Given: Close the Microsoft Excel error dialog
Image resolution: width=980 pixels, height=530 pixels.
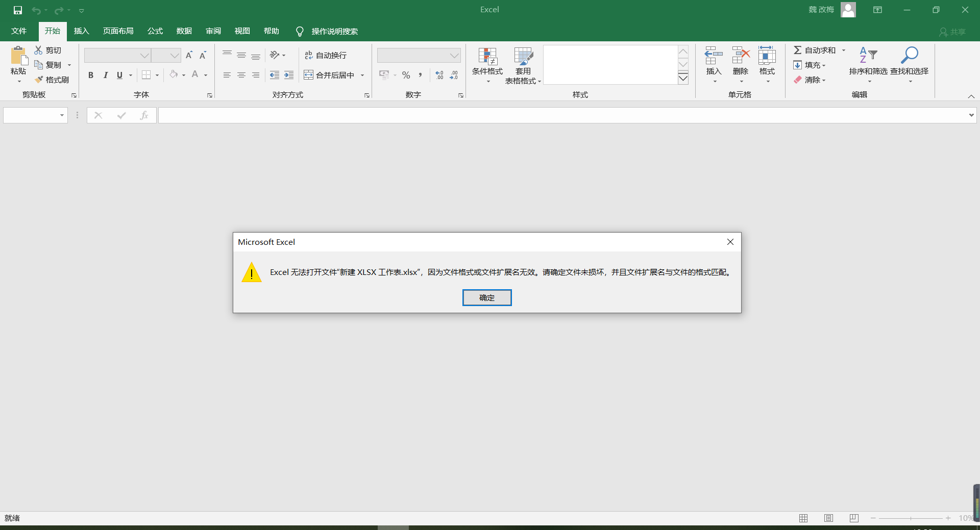Looking at the screenshot, I should coord(730,242).
